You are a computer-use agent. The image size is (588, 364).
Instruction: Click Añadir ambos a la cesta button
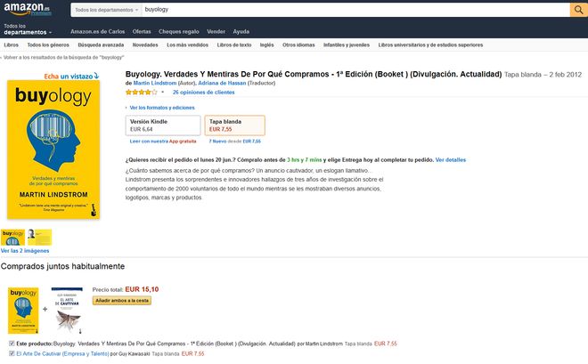click(122, 301)
